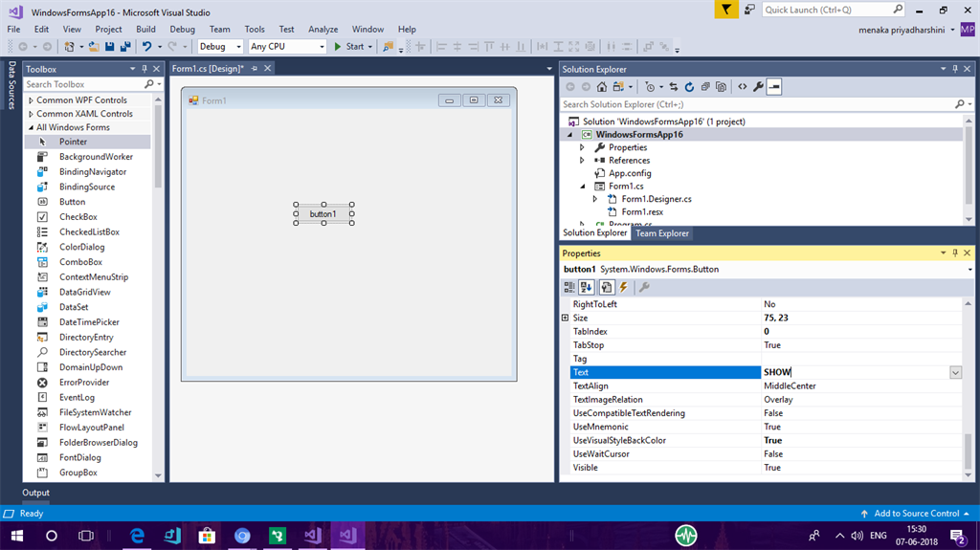The width and height of the screenshot is (980, 550).
Task: Click the Categorized view icon in Properties
Action: pyautogui.click(x=568, y=287)
